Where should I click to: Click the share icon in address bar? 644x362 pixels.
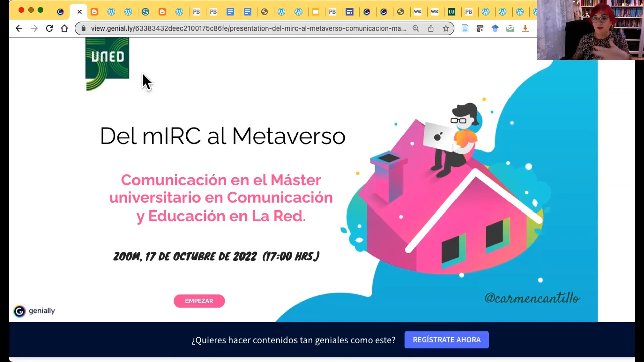(x=431, y=28)
